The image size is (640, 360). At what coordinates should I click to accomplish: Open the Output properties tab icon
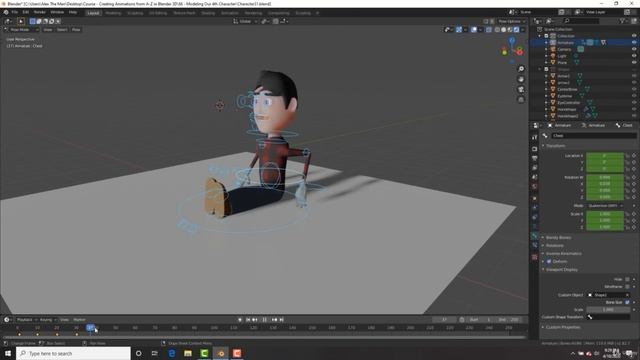point(535,158)
